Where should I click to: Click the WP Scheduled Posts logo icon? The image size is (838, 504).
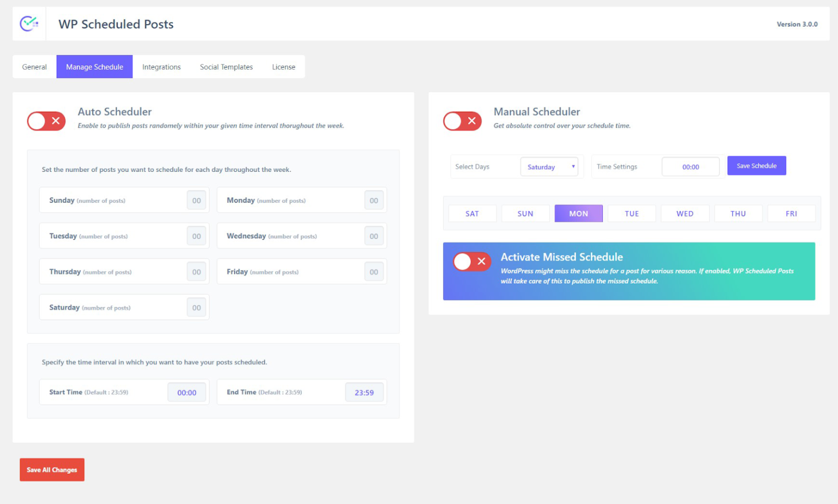[x=28, y=23]
